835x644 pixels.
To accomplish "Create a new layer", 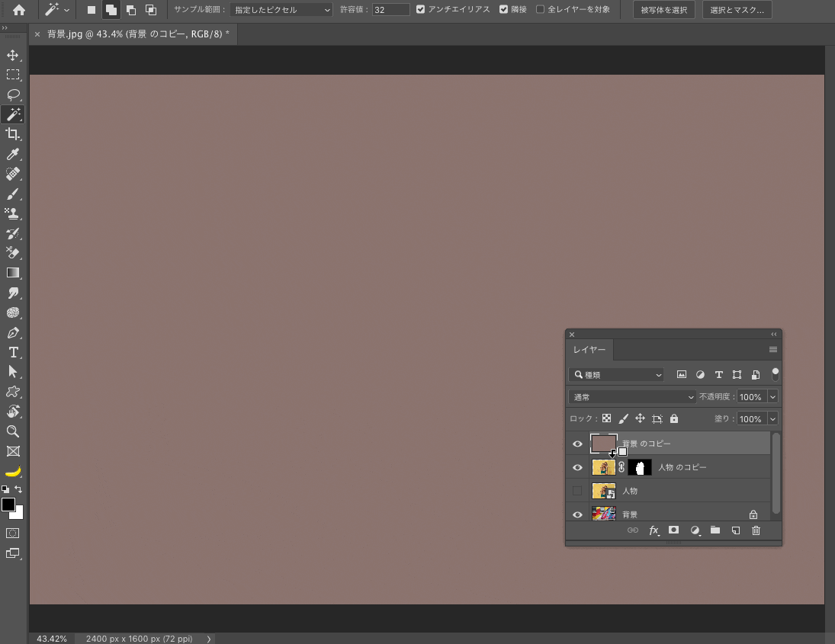I will pos(735,530).
